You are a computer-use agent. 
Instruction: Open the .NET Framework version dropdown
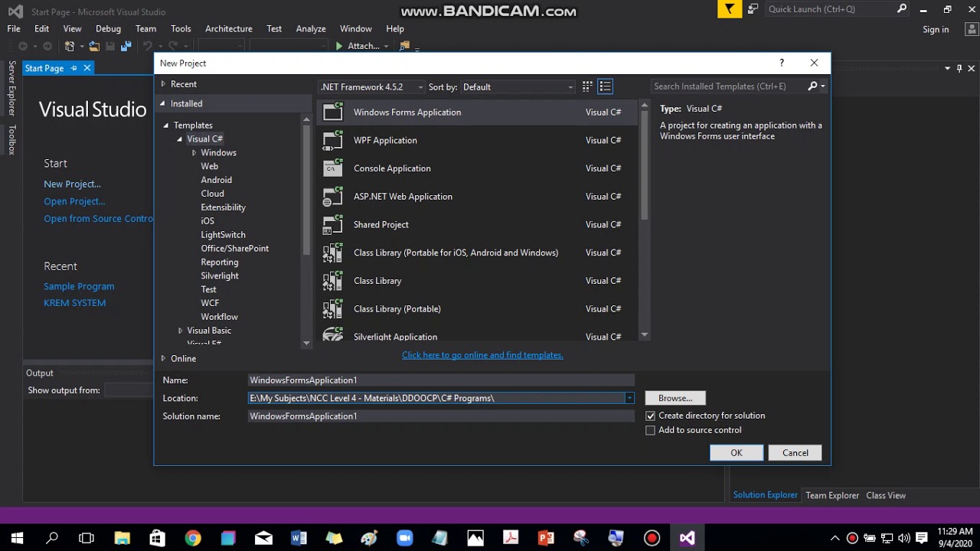372,86
